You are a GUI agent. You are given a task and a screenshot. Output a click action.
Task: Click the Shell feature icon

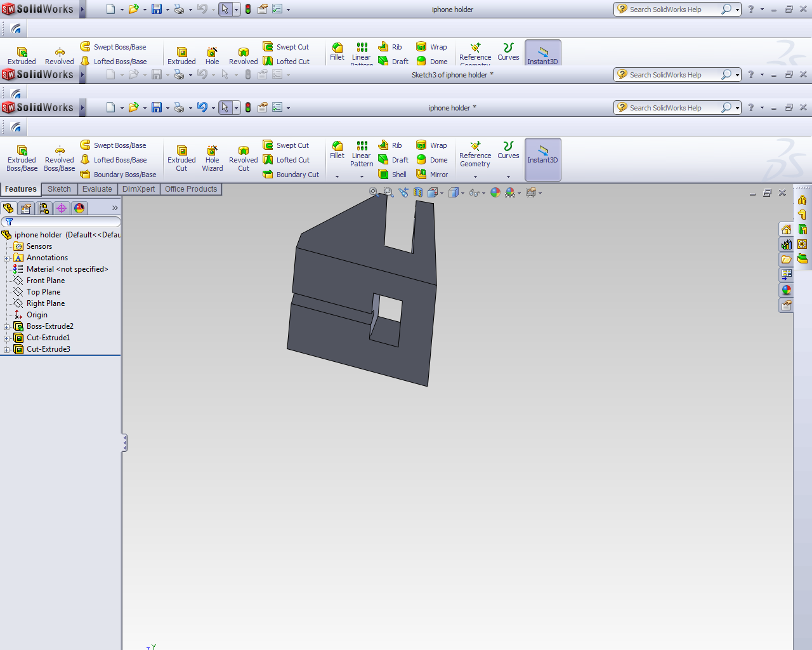tap(392, 175)
